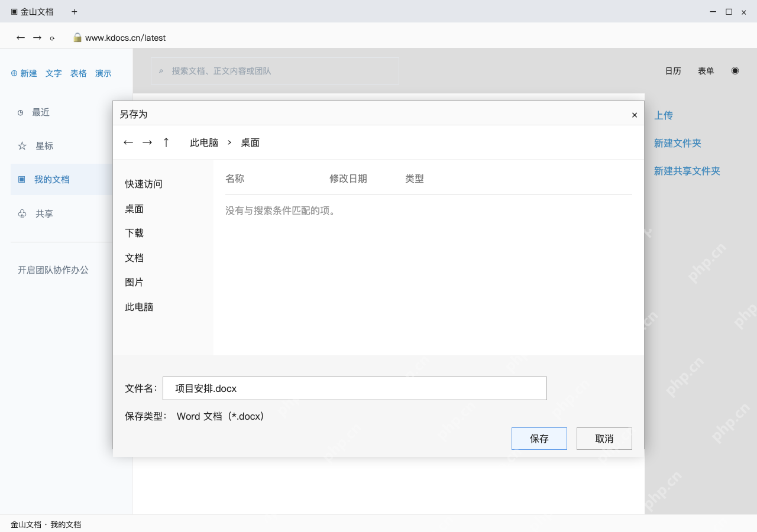Viewport: 757px width, 532px height.
Task: Click the 保存 button
Action: pyautogui.click(x=539, y=439)
